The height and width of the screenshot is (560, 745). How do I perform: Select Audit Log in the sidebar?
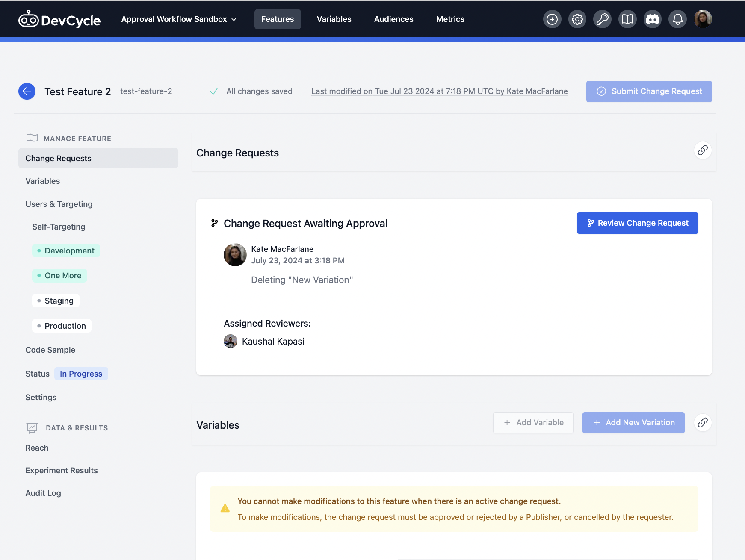tap(43, 493)
